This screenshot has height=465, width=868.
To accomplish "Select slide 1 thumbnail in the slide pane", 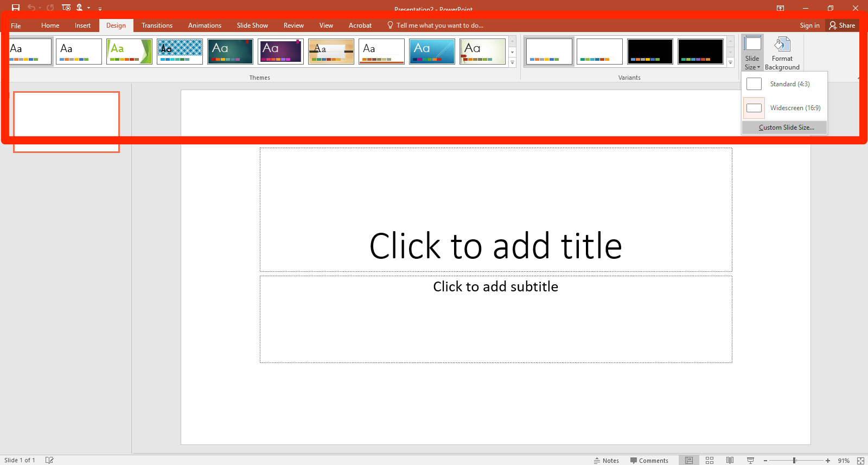I will (x=66, y=122).
